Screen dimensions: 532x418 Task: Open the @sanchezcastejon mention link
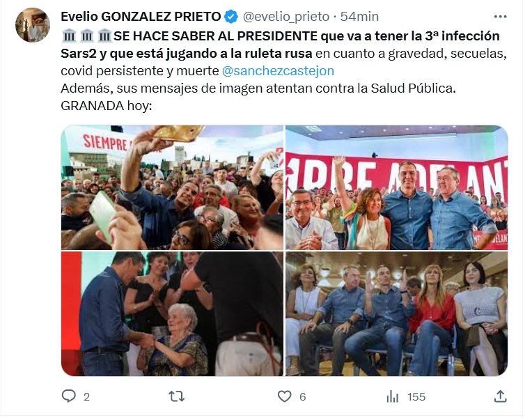(278, 70)
